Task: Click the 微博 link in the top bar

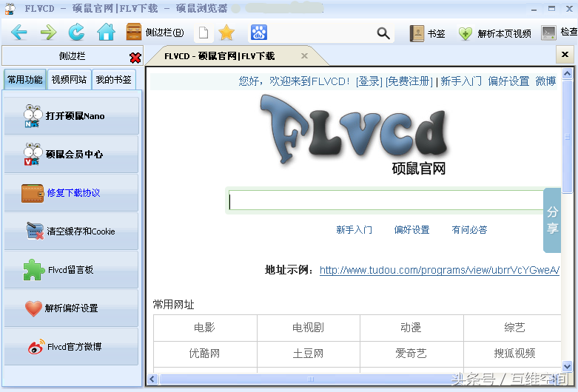Action: click(546, 81)
